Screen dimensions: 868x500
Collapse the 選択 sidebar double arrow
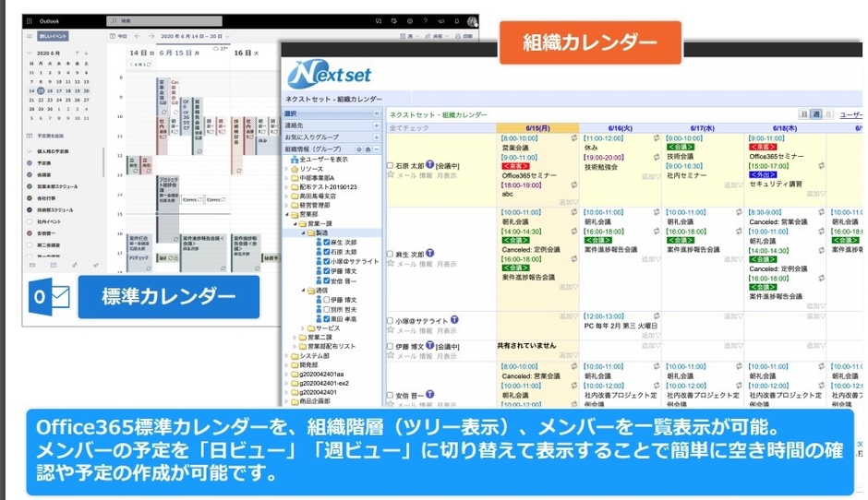pos(377,113)
